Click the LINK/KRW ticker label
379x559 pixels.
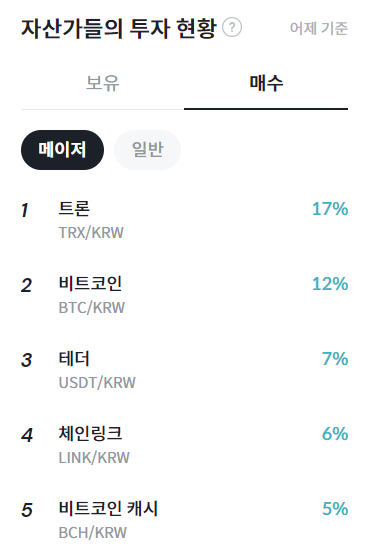[94, 457]
